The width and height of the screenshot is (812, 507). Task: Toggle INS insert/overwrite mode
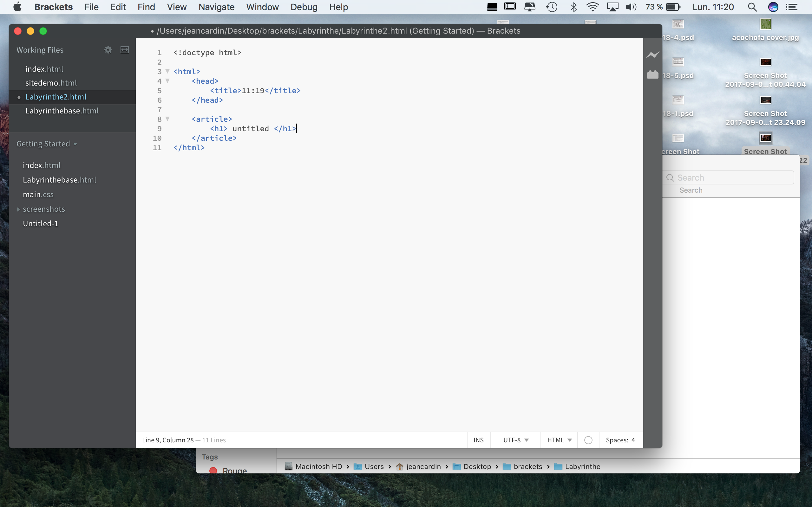(478, 440)
